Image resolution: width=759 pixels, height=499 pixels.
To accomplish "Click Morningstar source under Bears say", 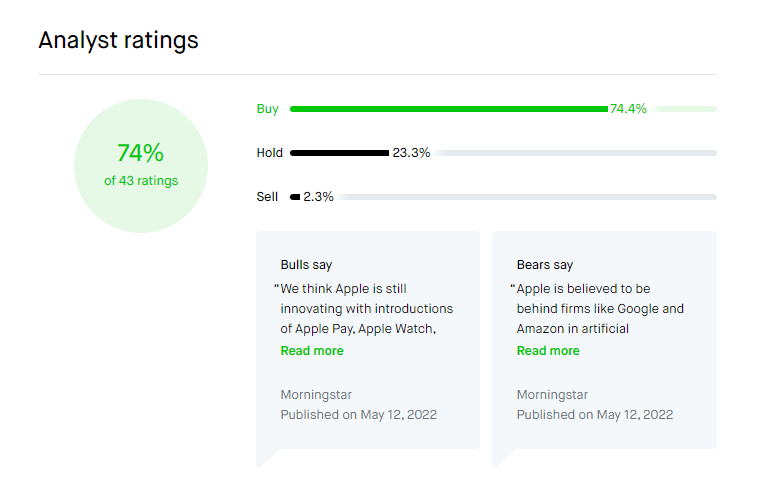I will (552, 395).
